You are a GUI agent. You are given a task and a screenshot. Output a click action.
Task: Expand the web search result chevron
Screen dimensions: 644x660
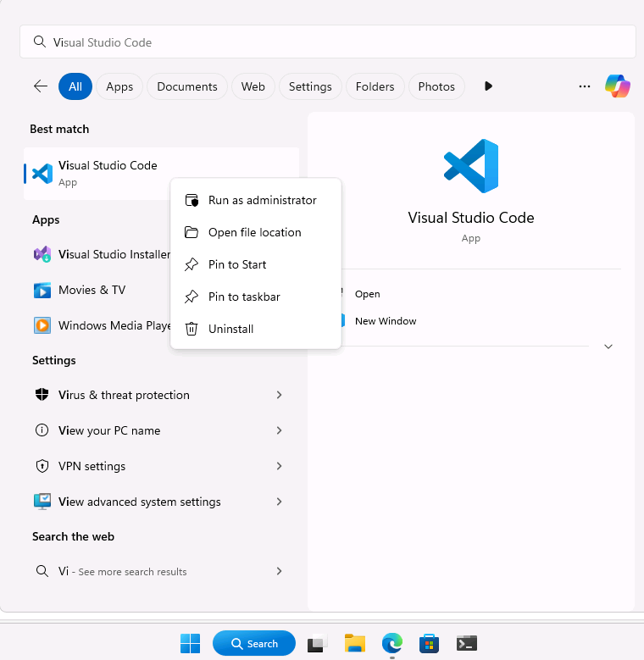279,571
